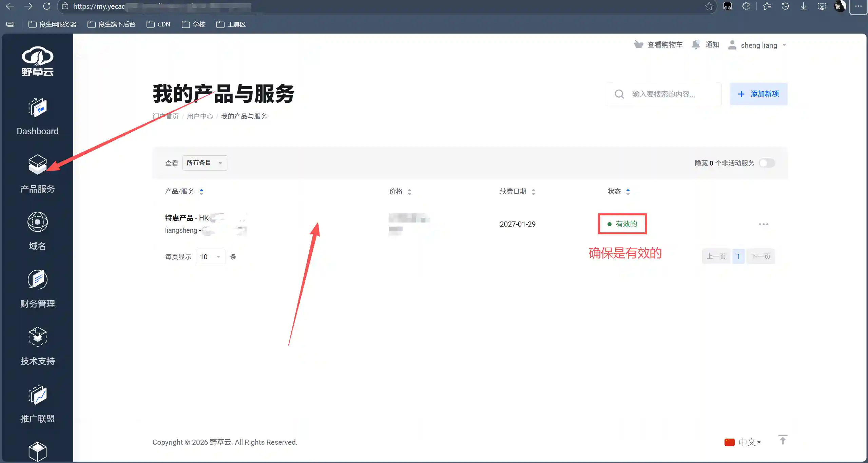Sort by 状态 column
This screenshot has width=868, height=463.
619,192
